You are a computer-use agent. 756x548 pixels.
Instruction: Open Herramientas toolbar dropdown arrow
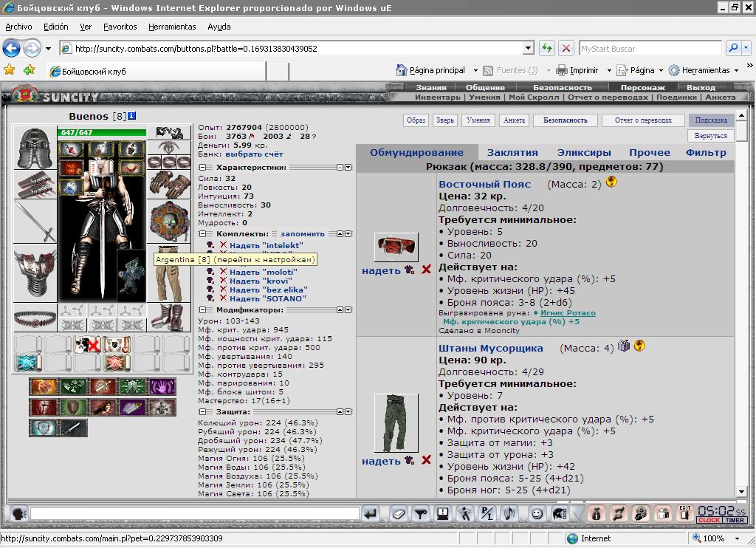pos(736,70)
